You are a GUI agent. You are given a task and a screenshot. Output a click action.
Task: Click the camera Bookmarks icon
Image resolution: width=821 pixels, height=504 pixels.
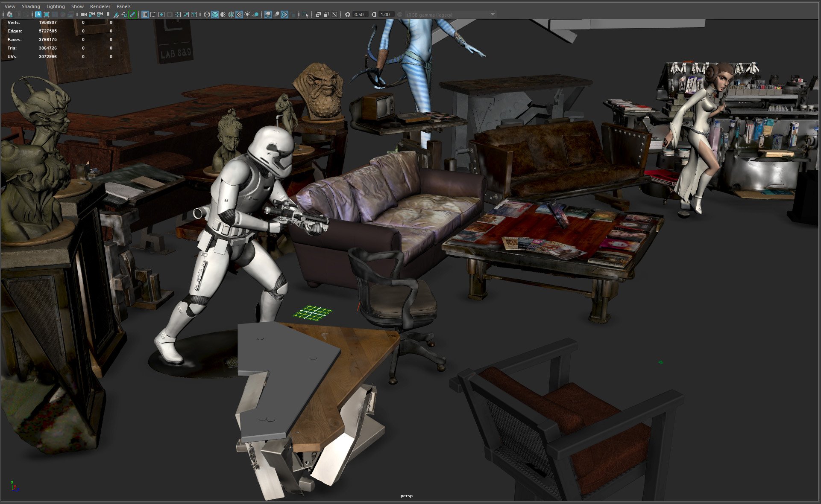tap(108, 15)
